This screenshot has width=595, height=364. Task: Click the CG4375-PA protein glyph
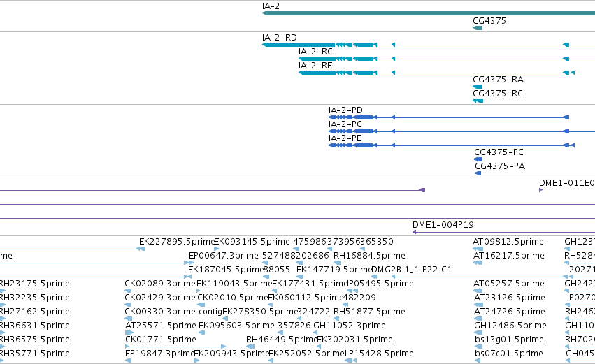tap(478, 173)
